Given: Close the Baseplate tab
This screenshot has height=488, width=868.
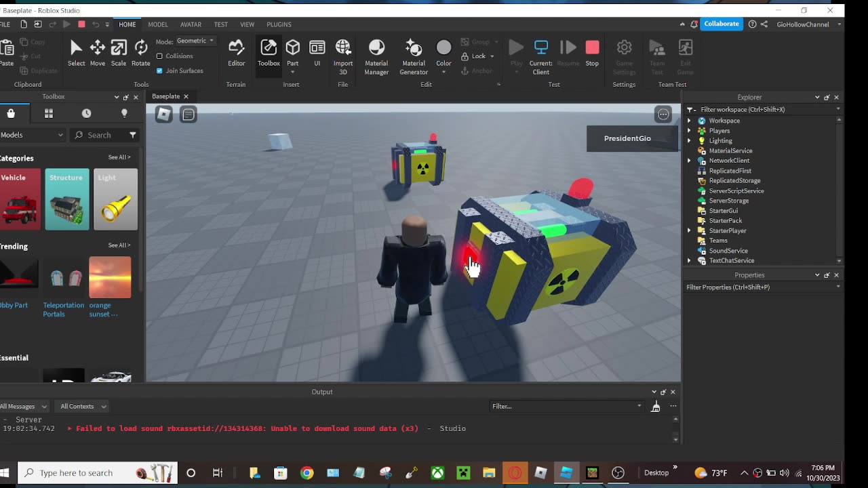Looking at the screenshot, I should coord(186,96).
